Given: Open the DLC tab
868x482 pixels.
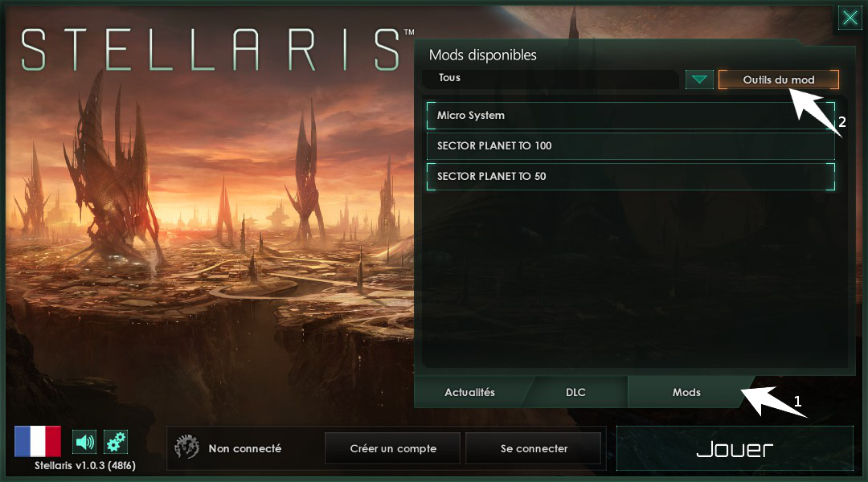Looking at the screenshot, I should (x=575, y=392).
